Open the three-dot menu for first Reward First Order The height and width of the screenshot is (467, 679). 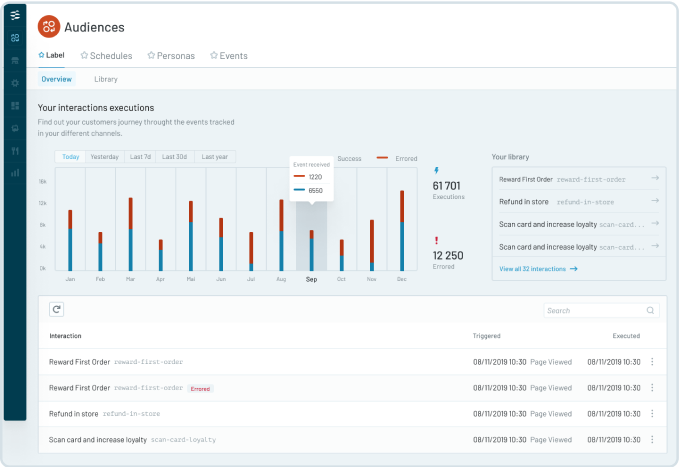(652, 361)
